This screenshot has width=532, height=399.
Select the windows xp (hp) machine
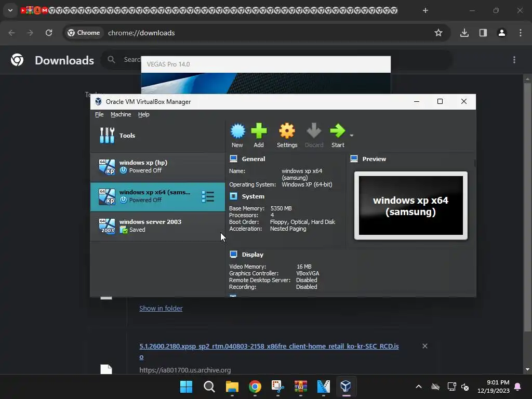[157, 167]
